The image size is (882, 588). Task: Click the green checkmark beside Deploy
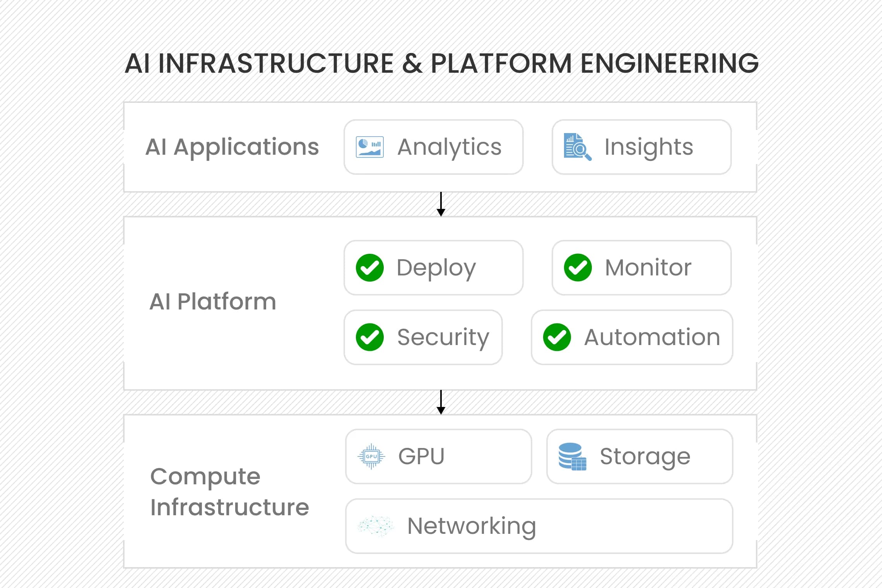[370, 268]
